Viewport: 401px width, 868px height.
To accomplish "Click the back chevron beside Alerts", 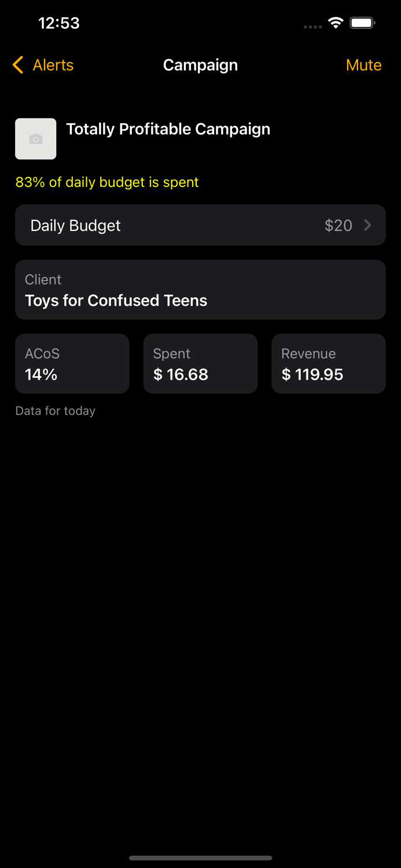I will [x=17, y=65].
